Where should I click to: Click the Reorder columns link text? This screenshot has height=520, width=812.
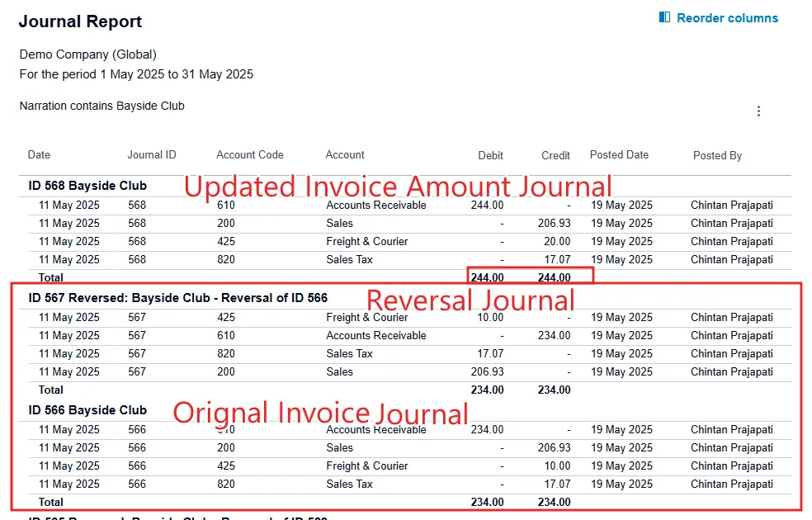pos(727,18)
